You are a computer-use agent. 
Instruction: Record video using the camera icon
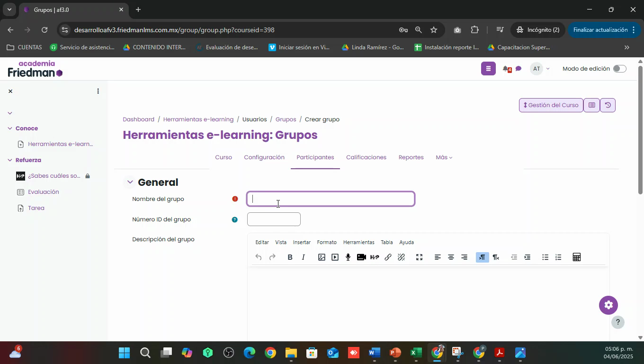361,257
